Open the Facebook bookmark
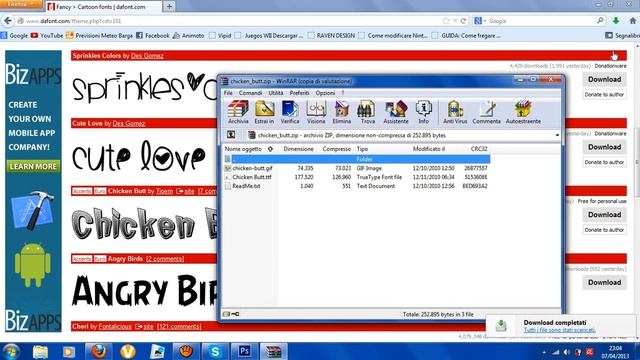640x360 pixels. [x=152, y=36]
